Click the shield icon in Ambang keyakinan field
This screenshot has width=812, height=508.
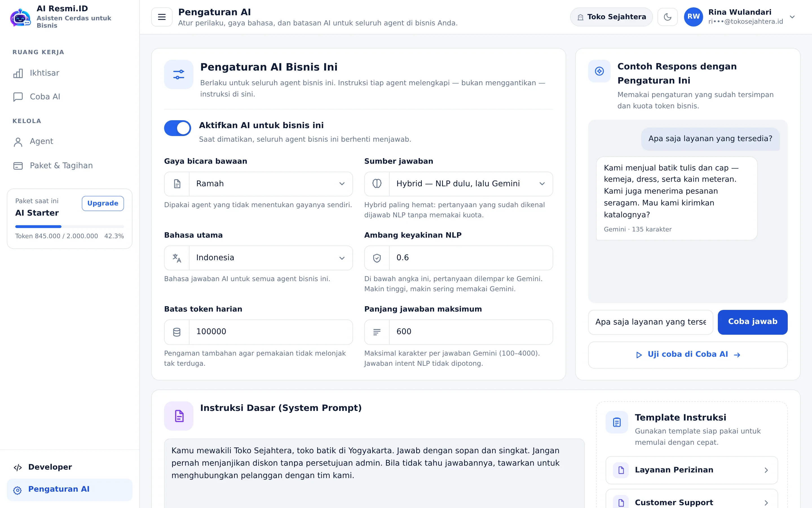click(377, 258)
